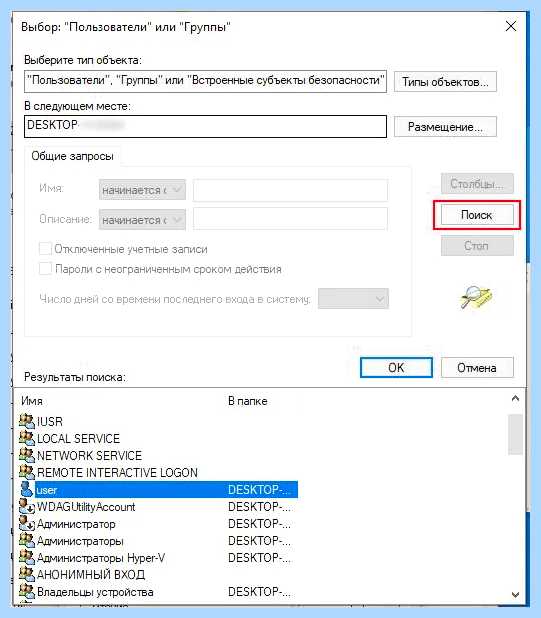The image size is (541, 618).
Task: Click the Отмена button
Action: (x=477, y=367)
